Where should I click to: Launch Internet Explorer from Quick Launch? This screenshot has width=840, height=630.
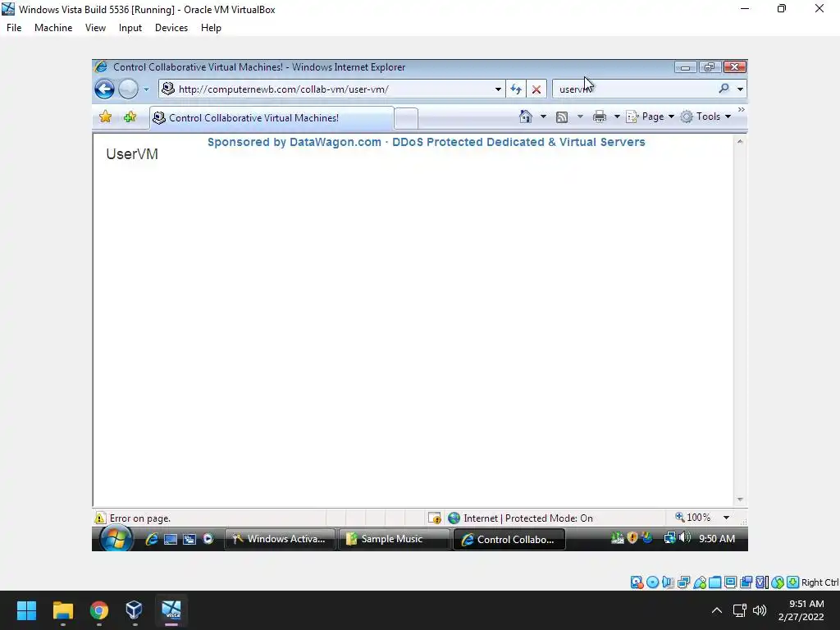(x=152, y=539)
